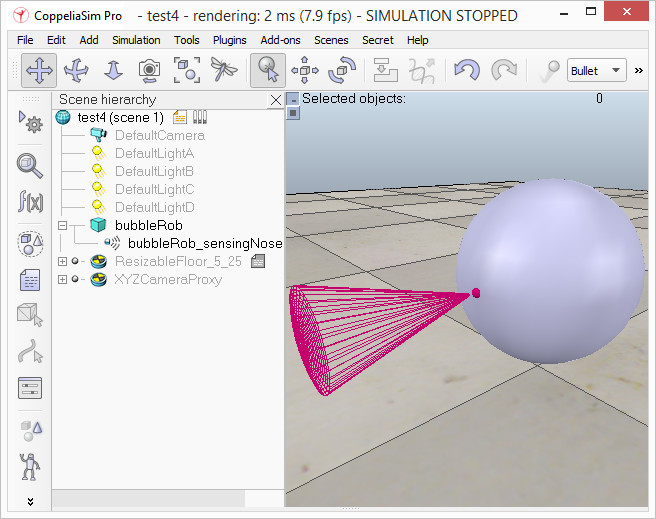Select the camera shift tool

(x=113, y=70)
